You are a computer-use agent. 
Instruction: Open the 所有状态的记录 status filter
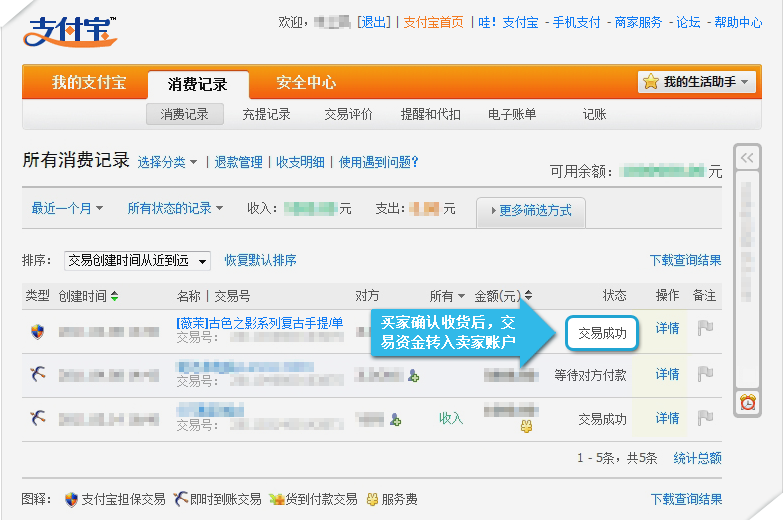[174, 208]
